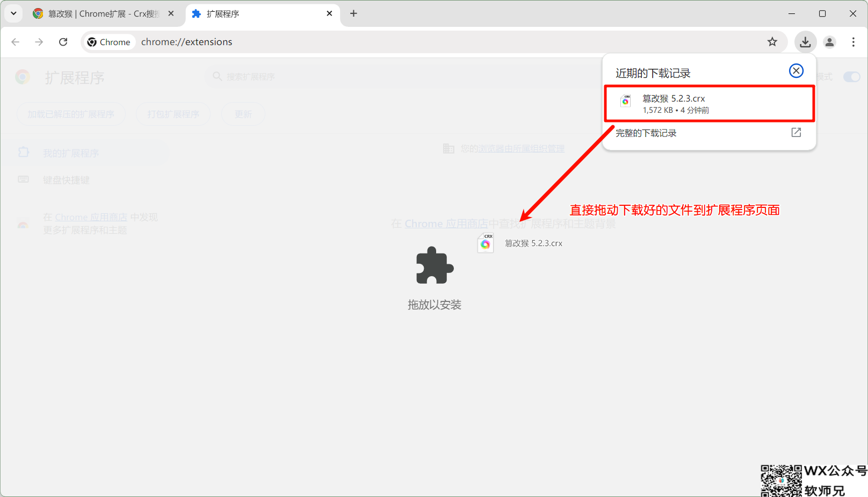Reload the current page
Screen dimensions: 868x497
[63, 42]
